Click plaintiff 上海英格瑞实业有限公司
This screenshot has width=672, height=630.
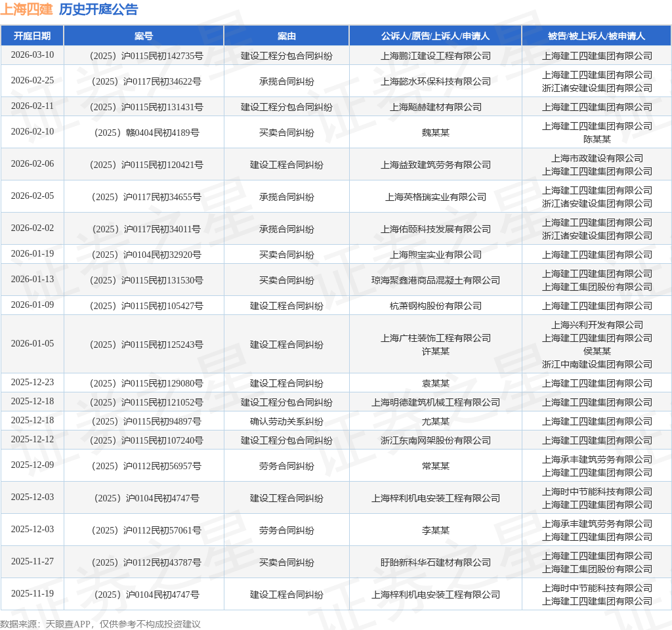tap(436, 197)
